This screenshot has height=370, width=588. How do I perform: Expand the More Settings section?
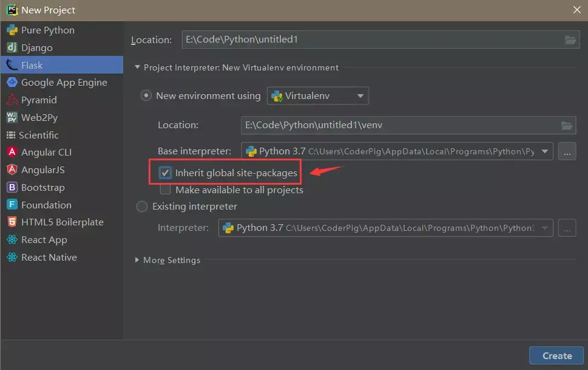click(137, 260)
